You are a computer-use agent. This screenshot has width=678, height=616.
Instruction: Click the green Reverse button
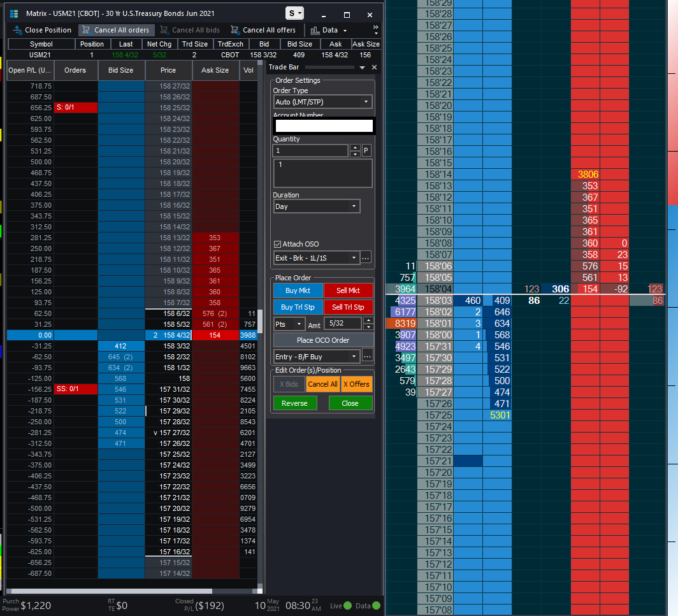coord(295,403)
